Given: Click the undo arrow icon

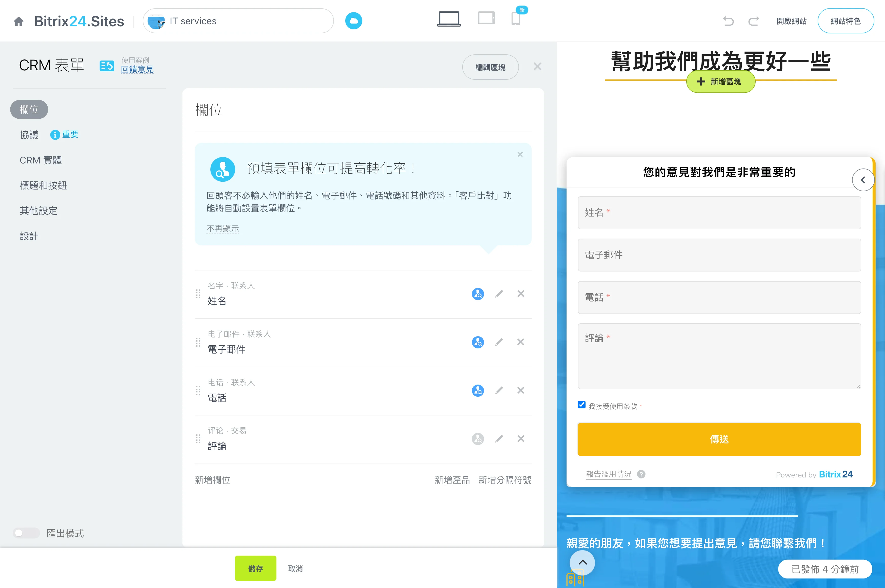Looking at the screenshot, I should (x=728, y=21).
